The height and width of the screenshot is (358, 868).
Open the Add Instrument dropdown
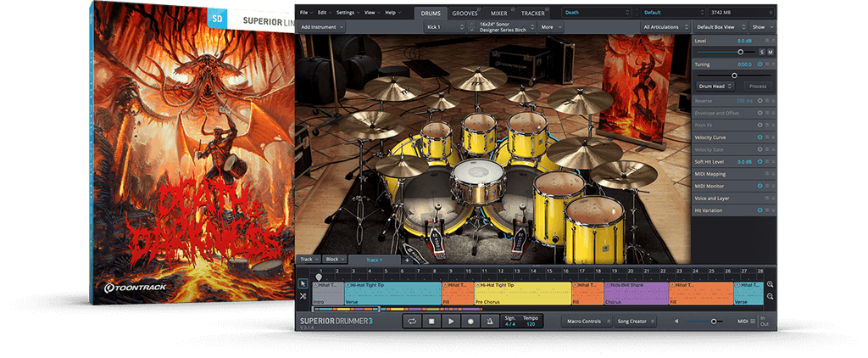coord(322,26)
